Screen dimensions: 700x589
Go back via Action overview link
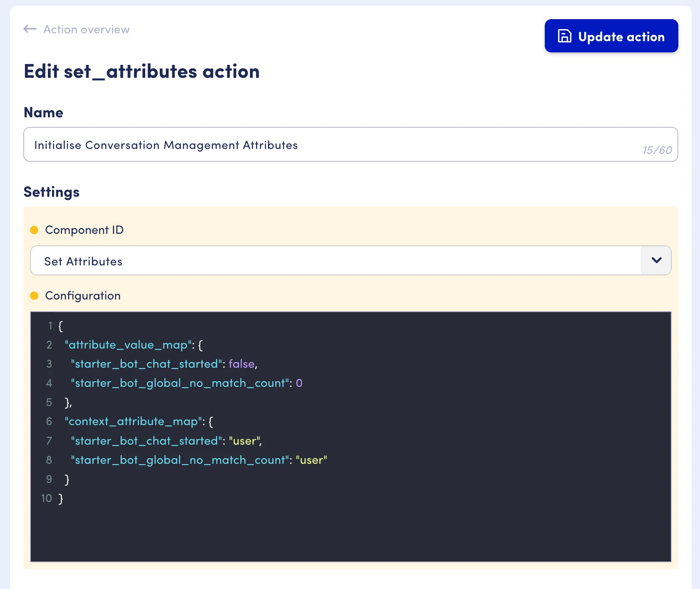click(x=87, y=30)
